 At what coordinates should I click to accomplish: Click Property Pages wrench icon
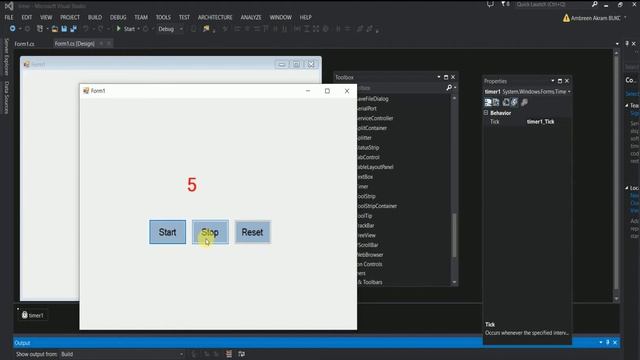click(x=524, y=102)
